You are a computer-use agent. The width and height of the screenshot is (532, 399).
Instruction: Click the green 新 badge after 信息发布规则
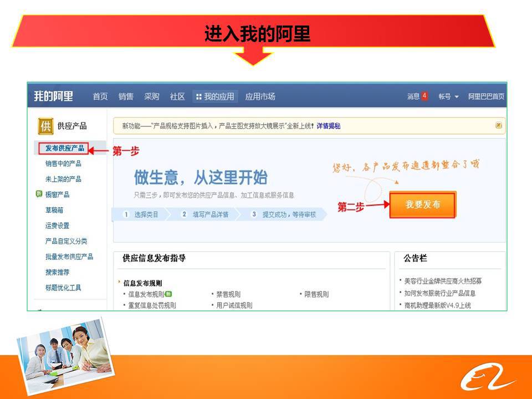pos(168,294)
